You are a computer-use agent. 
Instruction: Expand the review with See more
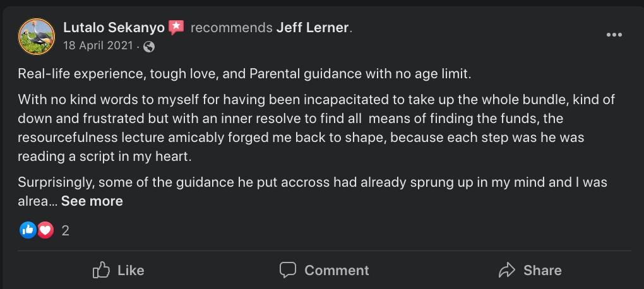(92, 201)
